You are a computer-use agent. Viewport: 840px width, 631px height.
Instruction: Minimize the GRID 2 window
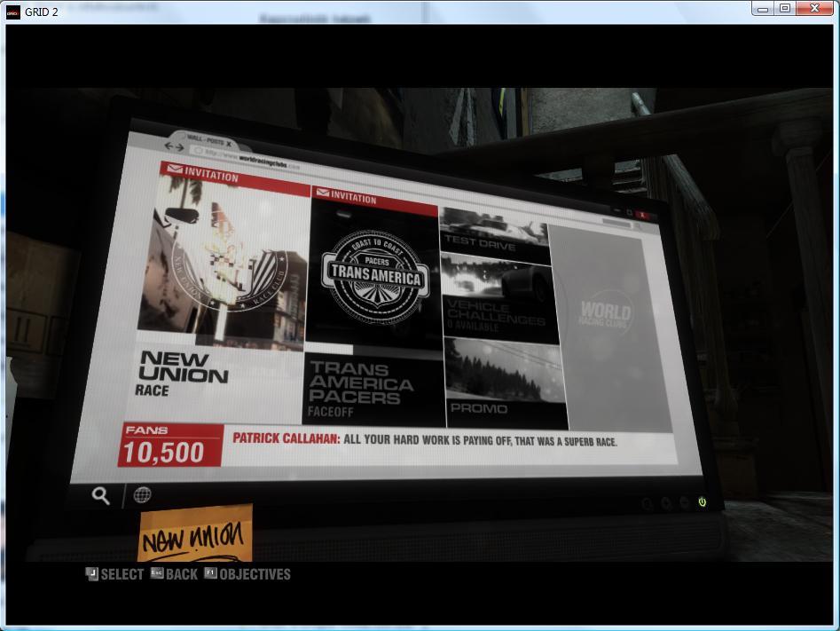point(763,8)
